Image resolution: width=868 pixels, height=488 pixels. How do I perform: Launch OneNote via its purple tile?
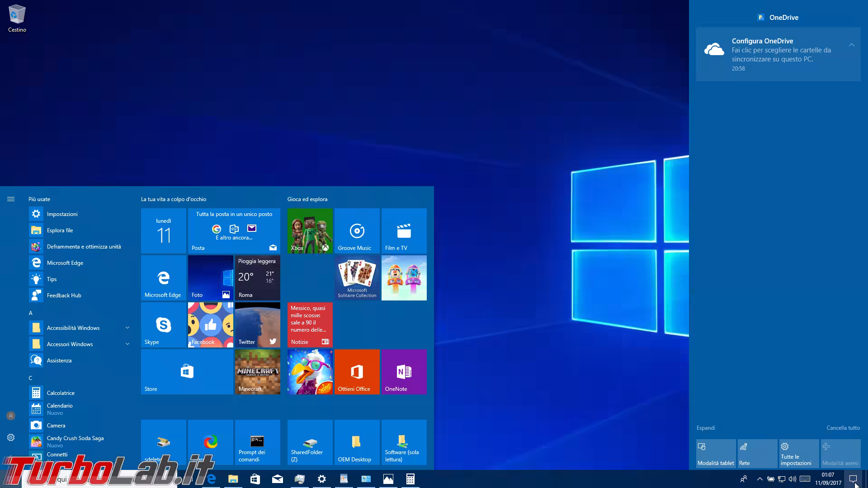404,371
